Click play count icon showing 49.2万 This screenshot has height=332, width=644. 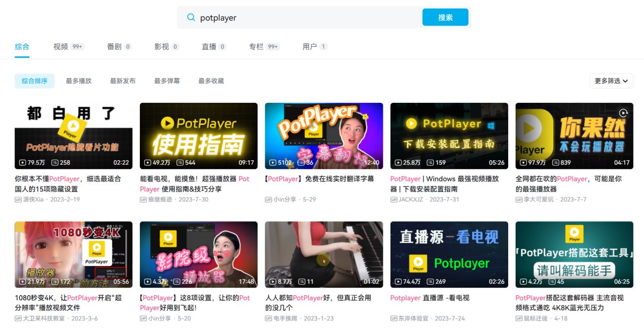coord(147,163)
